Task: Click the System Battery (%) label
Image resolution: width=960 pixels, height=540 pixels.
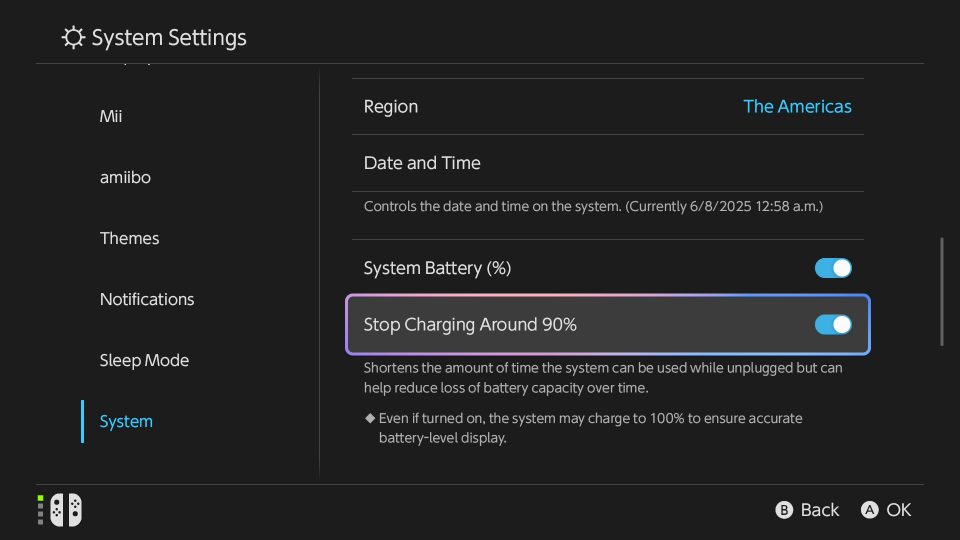Action: [437, 268]
